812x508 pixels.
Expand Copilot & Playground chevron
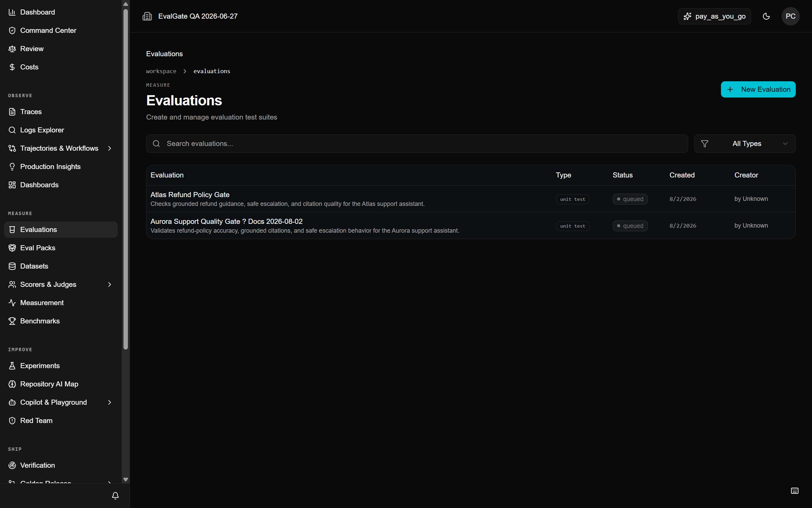click(x=110, y=402)
